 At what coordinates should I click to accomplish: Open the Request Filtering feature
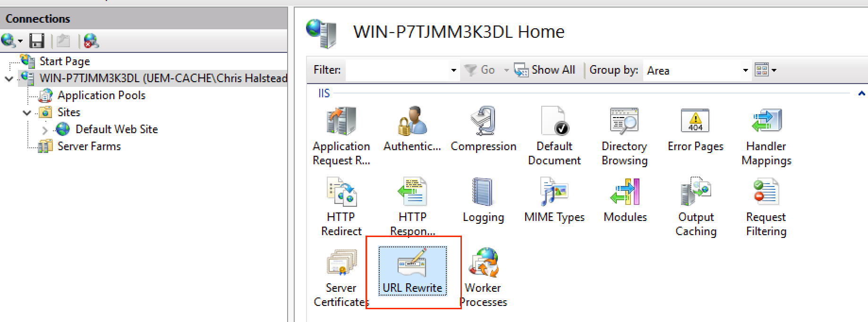(766, 207)
